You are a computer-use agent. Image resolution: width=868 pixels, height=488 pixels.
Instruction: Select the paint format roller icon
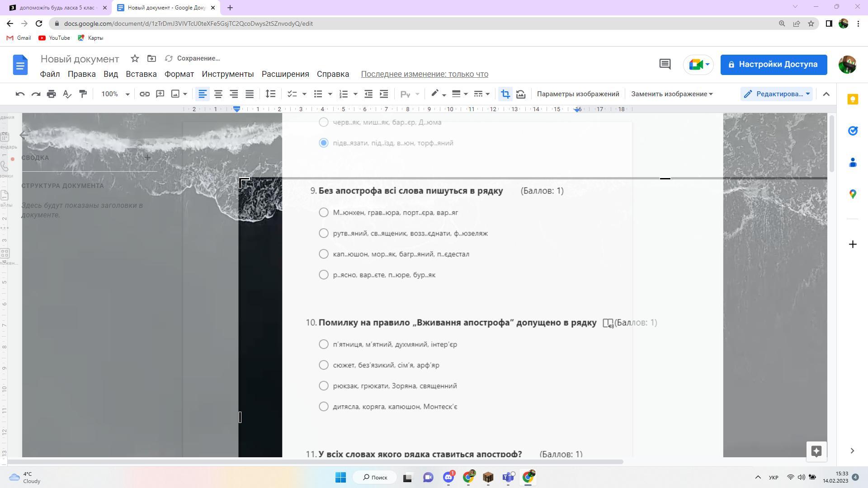tap(83, 94)
